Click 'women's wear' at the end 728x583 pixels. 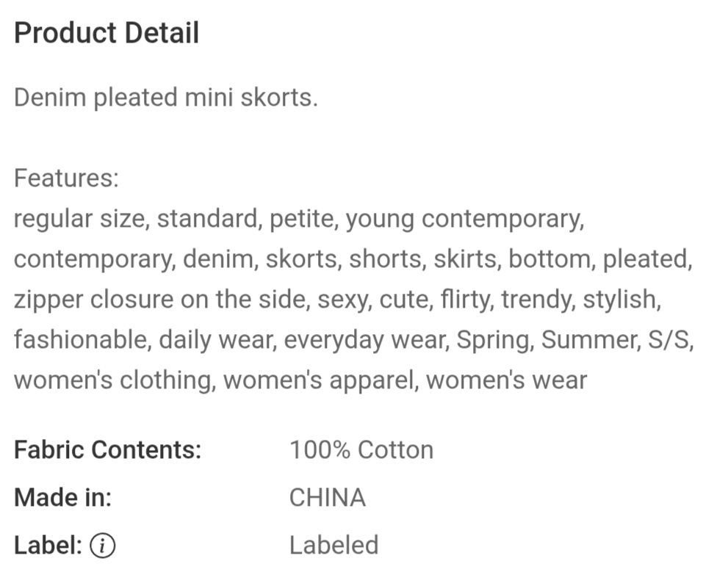pos(507,380)
